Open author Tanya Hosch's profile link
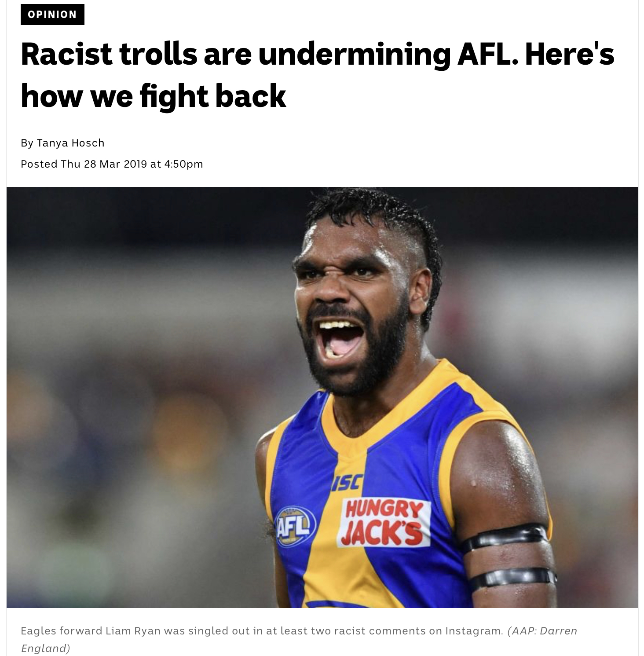The width and height of the screenshot is (644, 656). [70, 143]
